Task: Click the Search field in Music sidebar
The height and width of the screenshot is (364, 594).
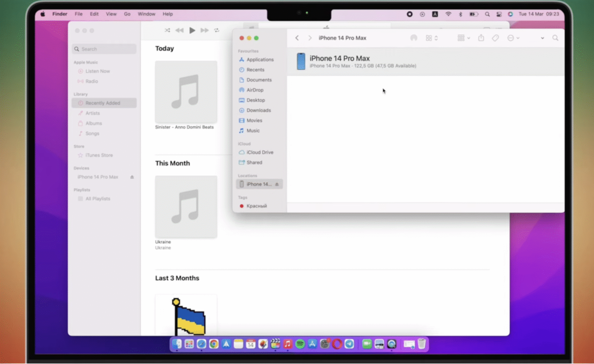Action: 104,49
